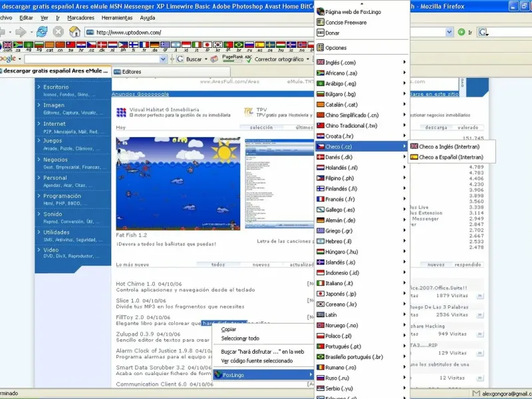Click the .es Spanish flag toolbar icon
Viewport: 532px width, 399px height.
tap(260, 45)
